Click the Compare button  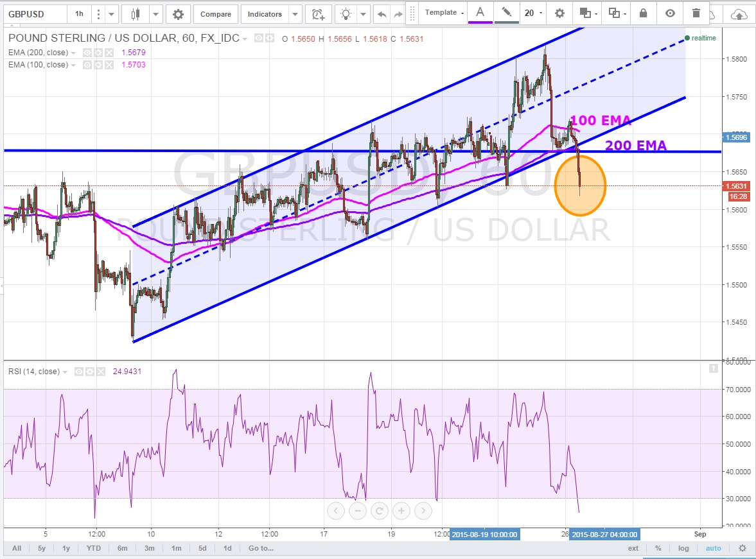point(215,13)
